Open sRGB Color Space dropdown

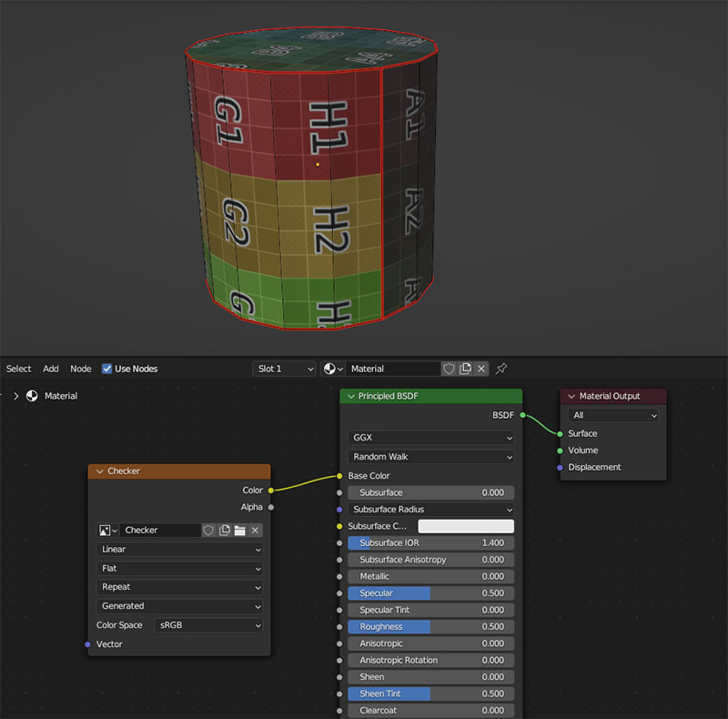tap(208, 625)
